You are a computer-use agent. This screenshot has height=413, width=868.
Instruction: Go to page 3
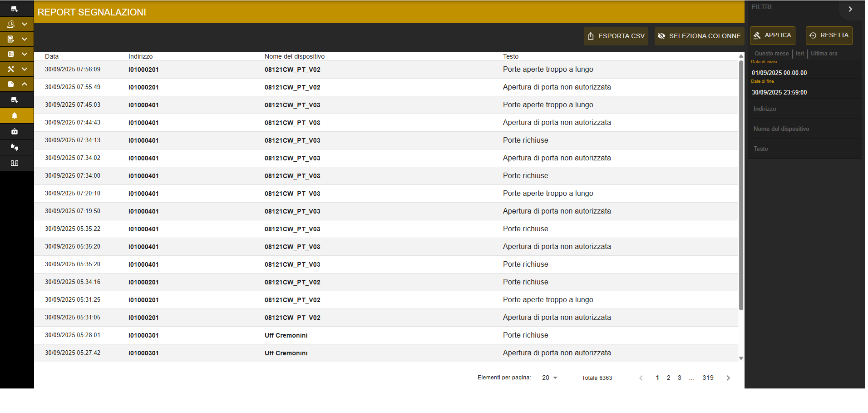click(x=679, y=378)
